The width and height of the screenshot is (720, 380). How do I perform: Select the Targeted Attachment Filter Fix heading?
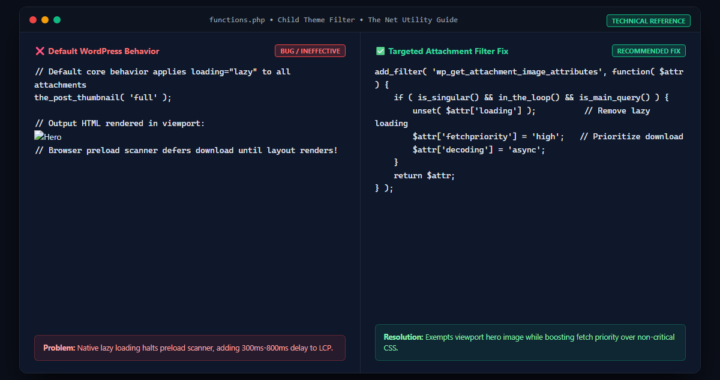coord(448,51)
